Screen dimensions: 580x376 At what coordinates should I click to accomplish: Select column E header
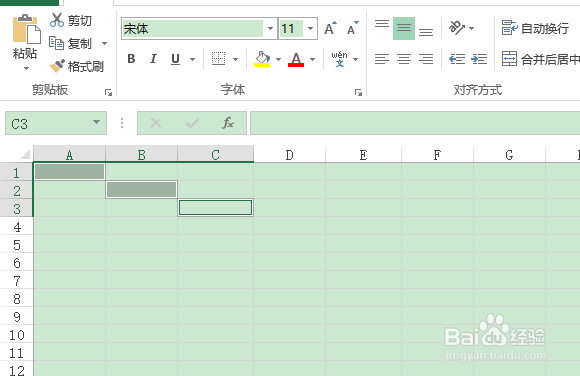(x=363, y=155)
